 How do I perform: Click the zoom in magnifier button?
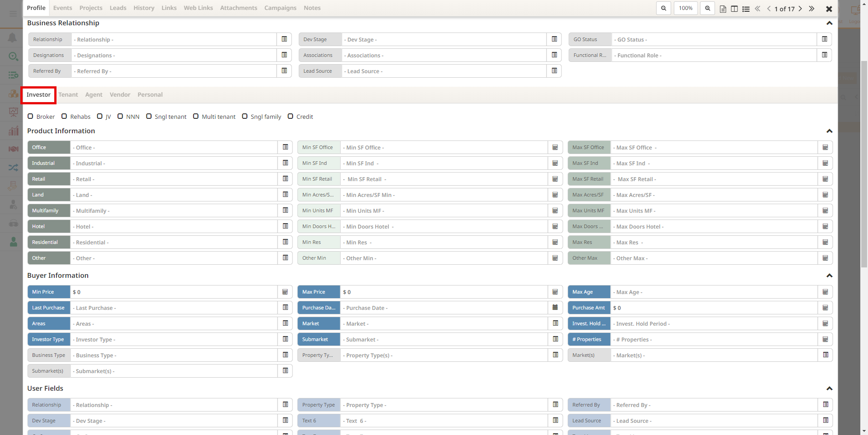[x=708, y=8]
